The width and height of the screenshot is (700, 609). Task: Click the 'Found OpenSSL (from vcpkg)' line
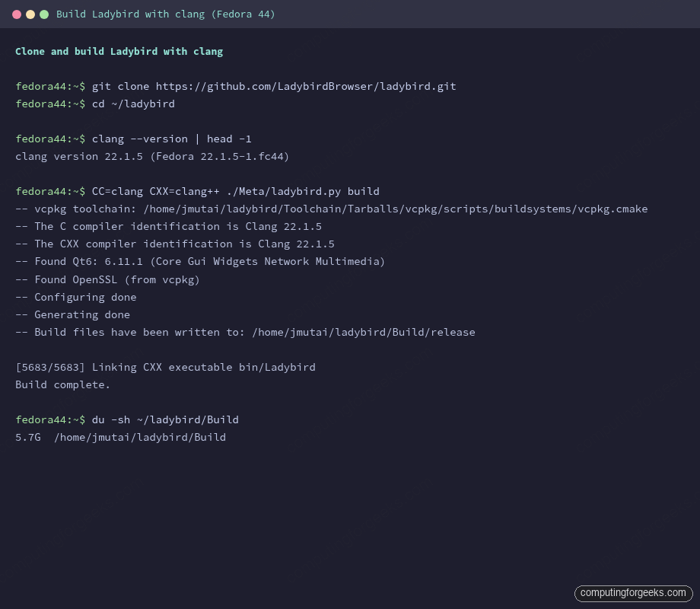(107, 279)
